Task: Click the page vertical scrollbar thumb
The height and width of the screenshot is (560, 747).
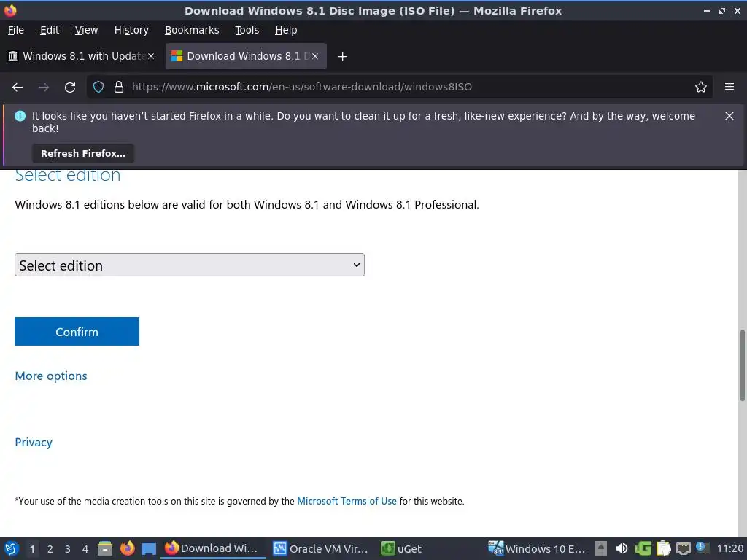Action: coord(742,365)
